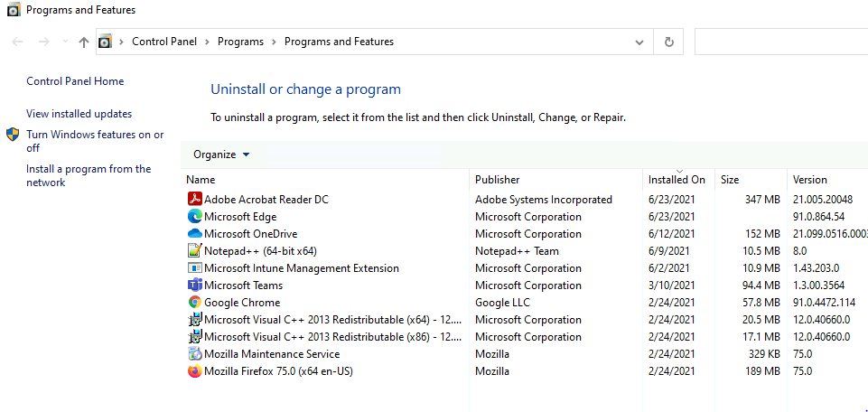Select the Adobe Acrobat Reader DC entry
The image size is (868, 412).
tap(266, 200)
